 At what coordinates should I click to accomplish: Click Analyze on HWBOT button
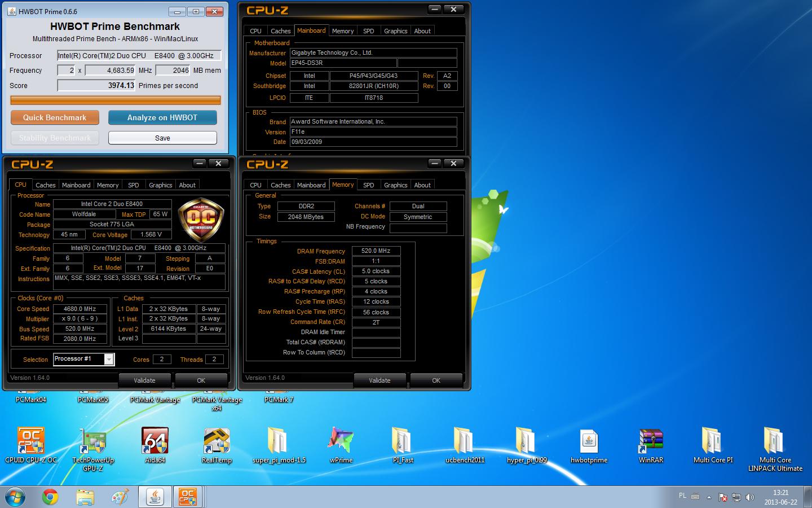coord(162,117)
